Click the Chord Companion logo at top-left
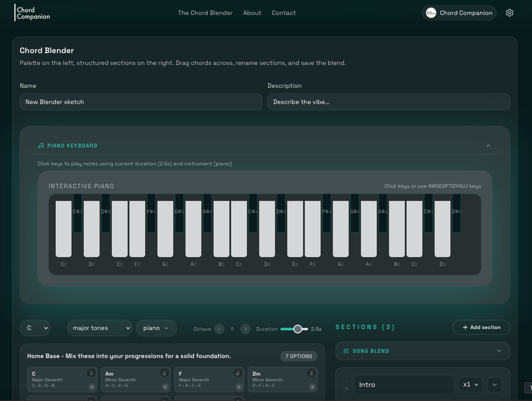Viewport: 532px width, 401px height. [33, 13]
